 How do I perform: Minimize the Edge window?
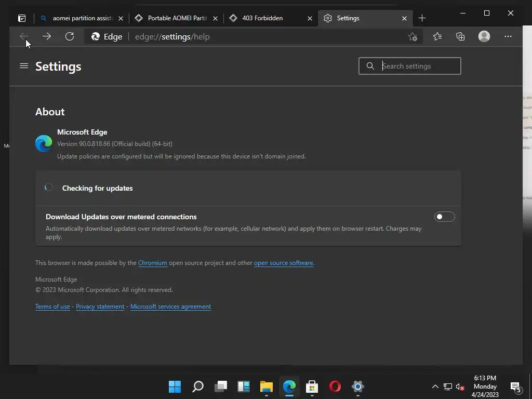(x=463, y=13)
